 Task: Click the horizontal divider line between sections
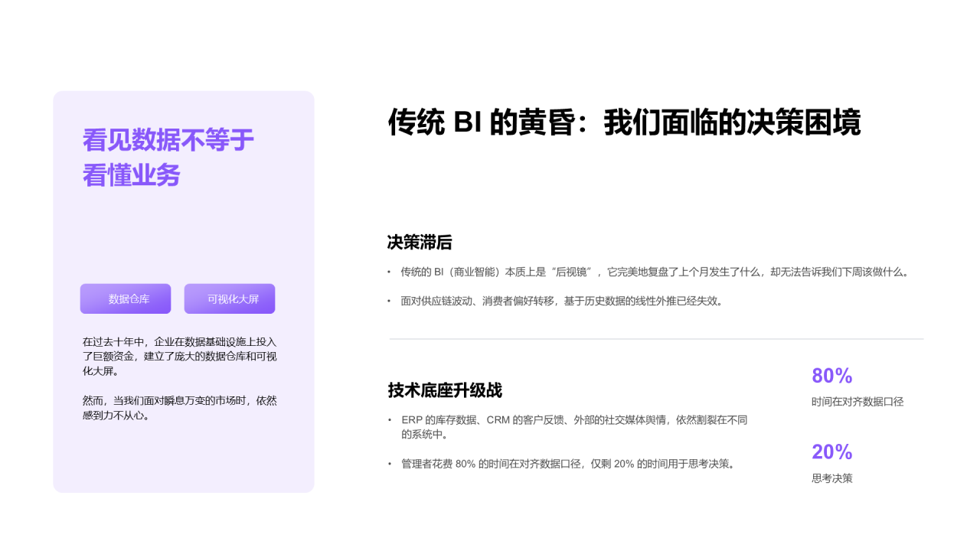coord(656,337)
